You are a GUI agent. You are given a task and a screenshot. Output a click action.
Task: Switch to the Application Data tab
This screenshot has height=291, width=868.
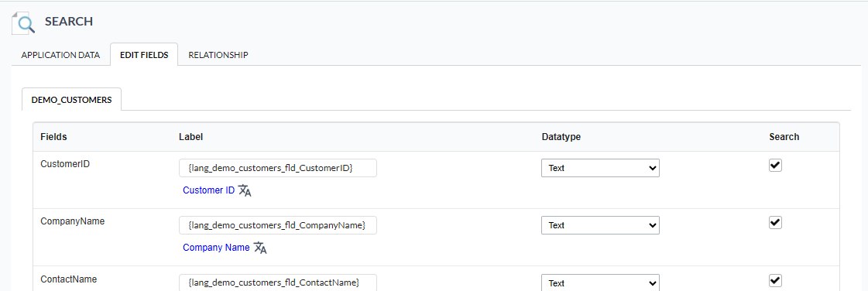[x=60, y=55]
